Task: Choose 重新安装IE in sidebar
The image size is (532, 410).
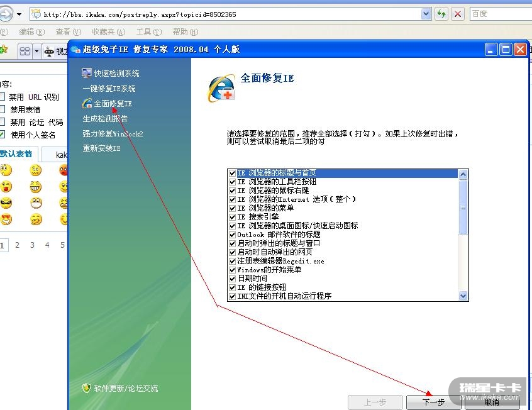Action: [101, 148]
